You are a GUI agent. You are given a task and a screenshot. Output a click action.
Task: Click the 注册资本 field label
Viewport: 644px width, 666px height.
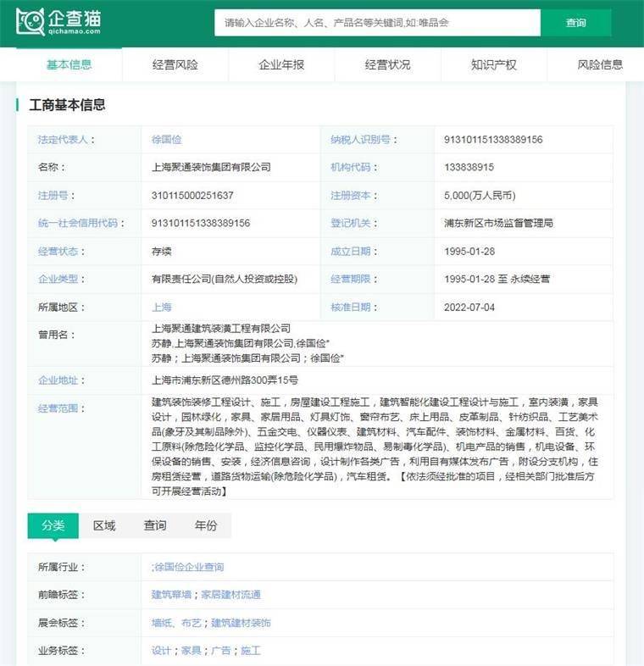[x=353, y=196]
